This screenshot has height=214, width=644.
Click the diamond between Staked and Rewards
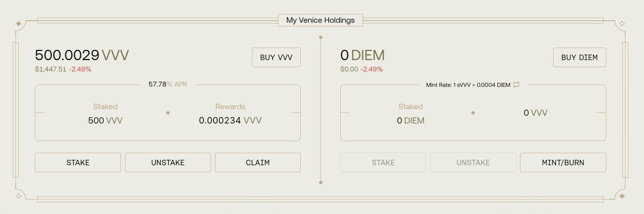168,113
